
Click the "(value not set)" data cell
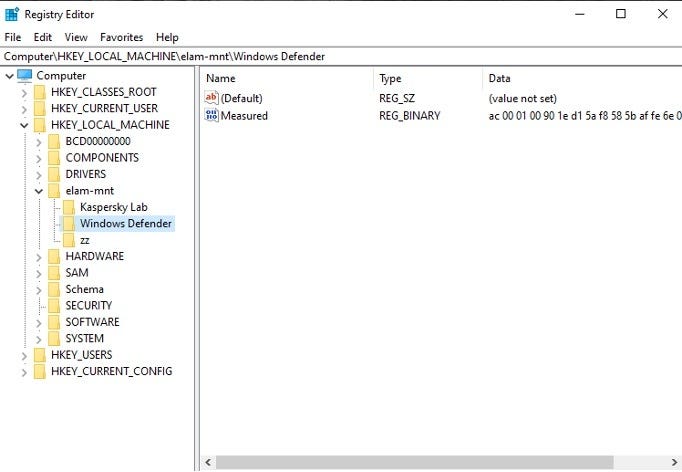(522, 98)
